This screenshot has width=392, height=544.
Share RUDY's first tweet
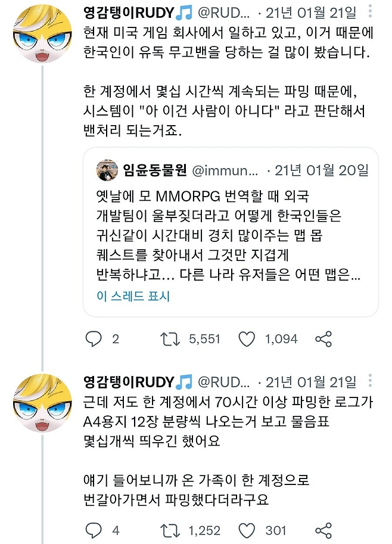coord(322,338)
